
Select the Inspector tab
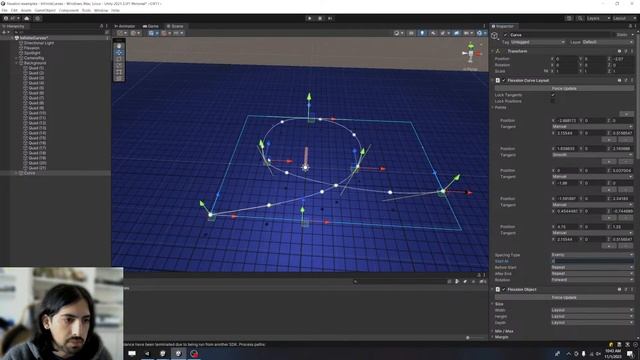coord(503,26)
